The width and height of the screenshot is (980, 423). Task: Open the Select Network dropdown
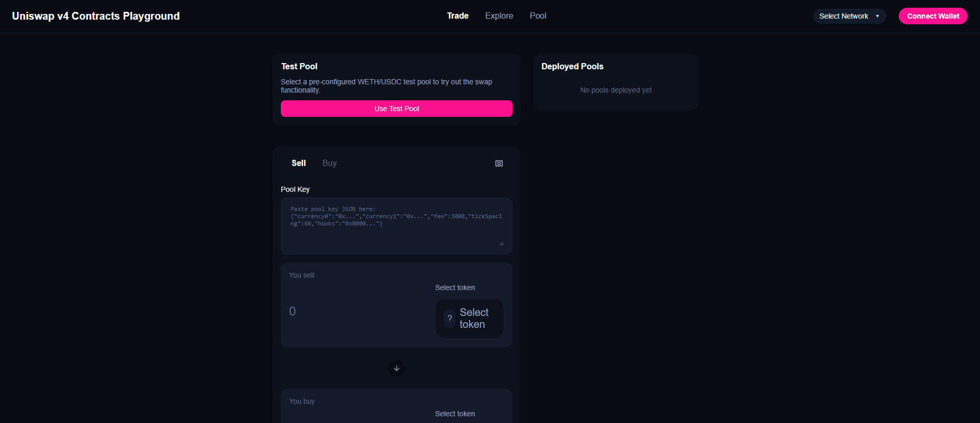pyautogui.click(x=850, y=16)
